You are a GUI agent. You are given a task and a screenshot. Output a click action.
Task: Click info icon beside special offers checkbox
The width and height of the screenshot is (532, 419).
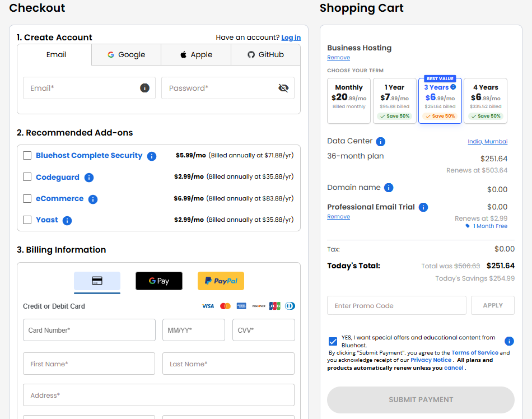pos(509,341)
